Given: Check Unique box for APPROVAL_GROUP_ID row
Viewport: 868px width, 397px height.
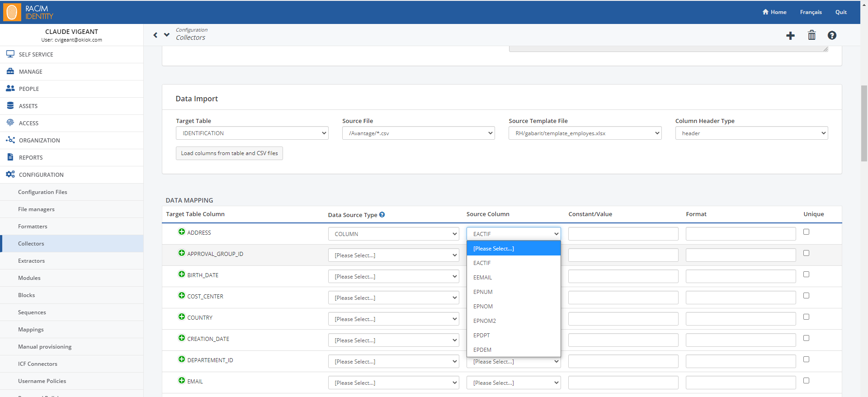Looking at the screenshot, I should (806, 253).
